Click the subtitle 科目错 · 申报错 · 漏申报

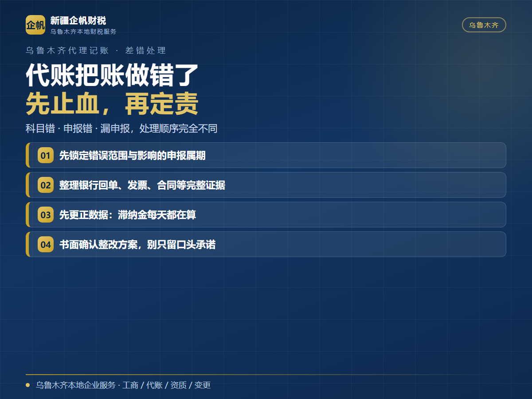(x=121, y=129)
